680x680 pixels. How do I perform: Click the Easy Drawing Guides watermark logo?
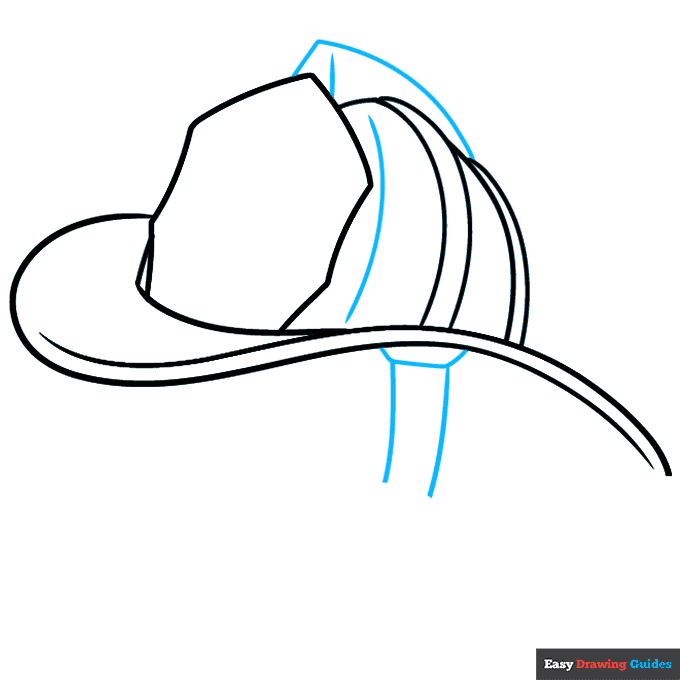point(608,664)
